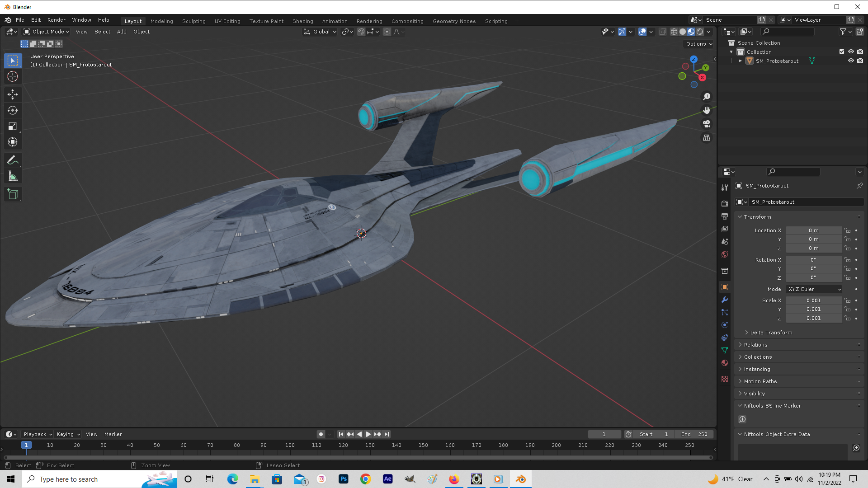Toggle the camera view icon
Viewport: 868px width, 488px height.
click(x=707, y=124)
